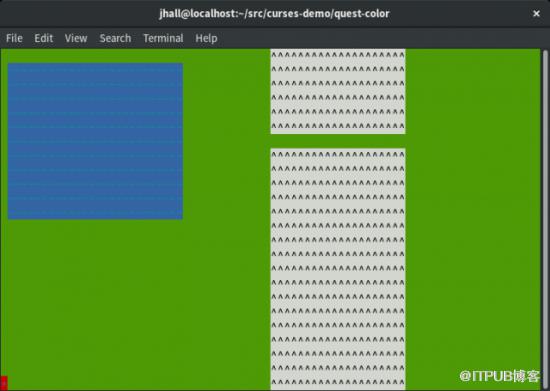Screen dimensions: 550x391
Task: Open the File menu
Action: point(14,38)
